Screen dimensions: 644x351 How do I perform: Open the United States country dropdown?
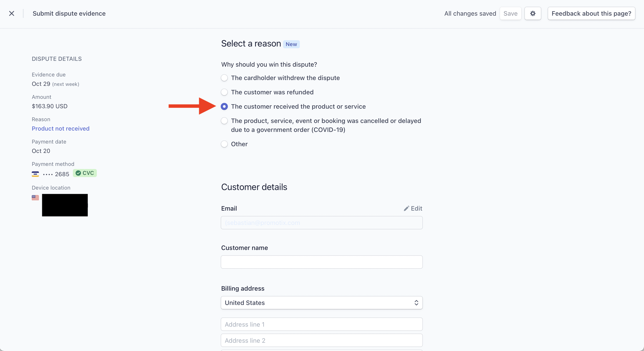321,303
